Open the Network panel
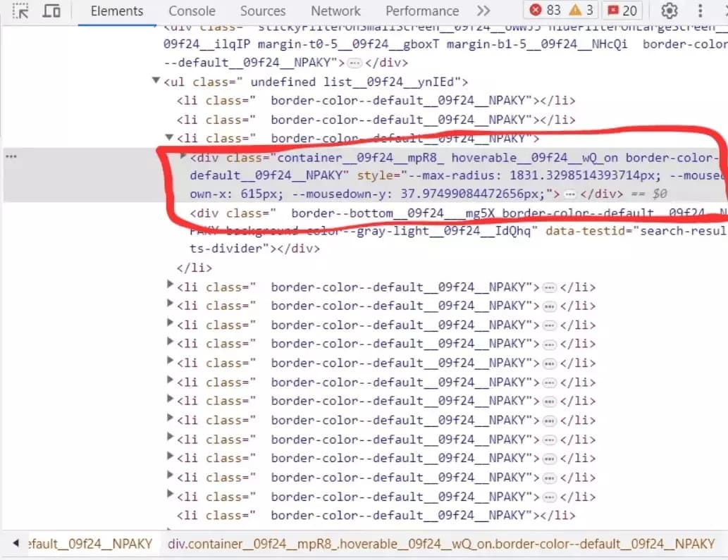The image size is (728, 560). click(335, 11)
